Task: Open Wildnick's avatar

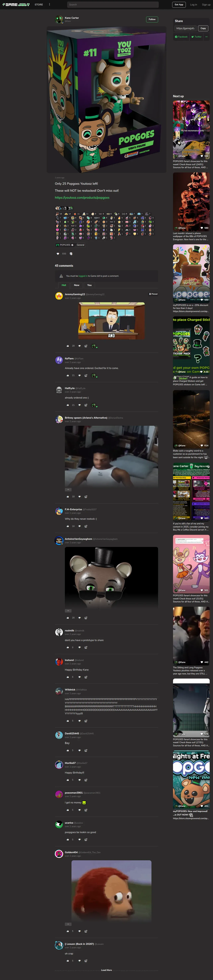Action: pyautogui.click(x=59, y=691)
